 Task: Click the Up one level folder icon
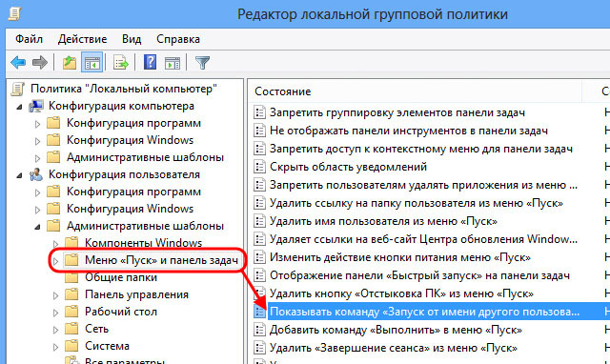click(x=70, y=62)
